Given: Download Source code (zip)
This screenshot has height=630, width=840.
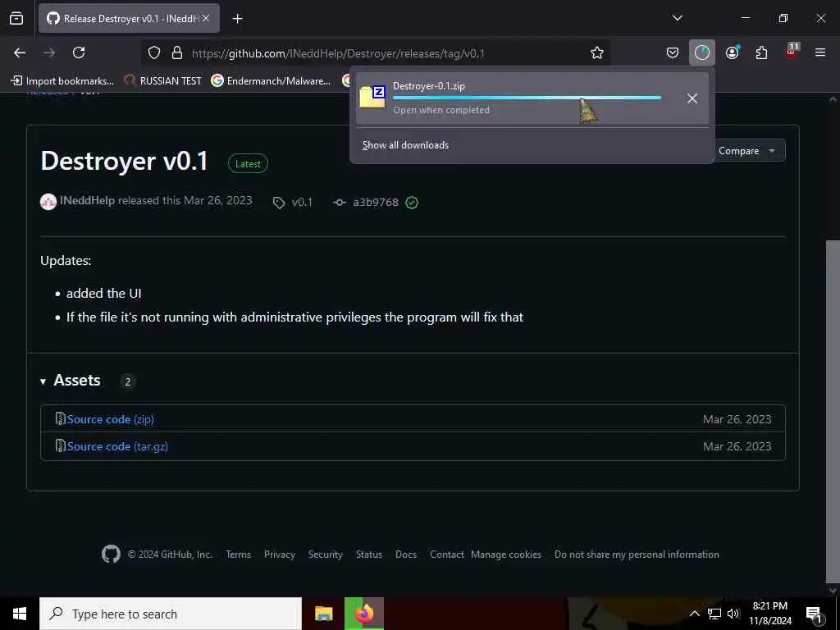Looking at the screenshot, I should pyautogui.click(x=111, y=419).
